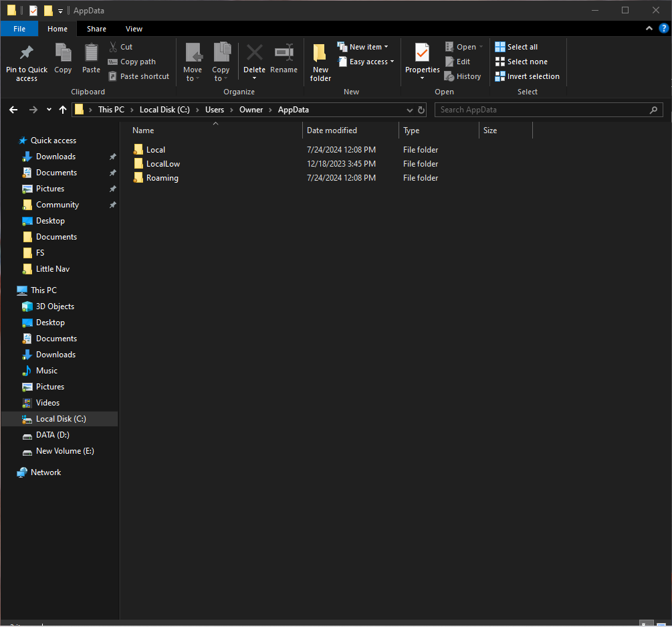Open Network in navigation pane
This screenshot has width=672, height=627.
tap(45, 472)
